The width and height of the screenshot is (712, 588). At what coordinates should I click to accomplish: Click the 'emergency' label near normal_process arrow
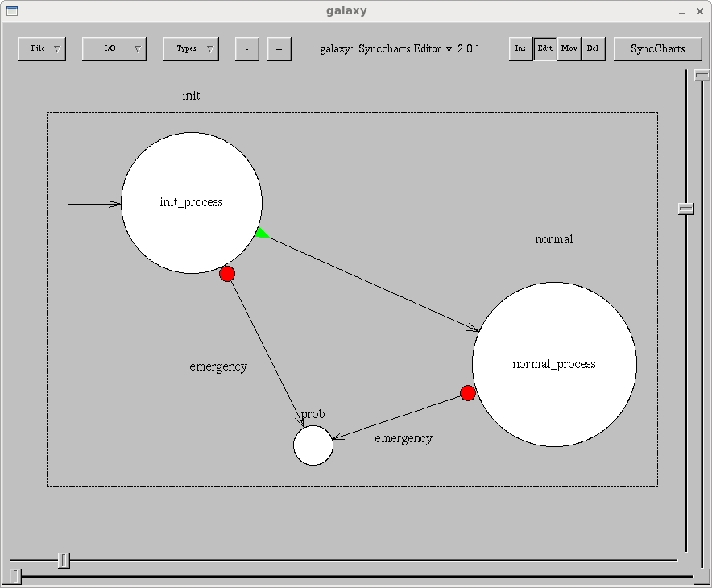[404, 439]
